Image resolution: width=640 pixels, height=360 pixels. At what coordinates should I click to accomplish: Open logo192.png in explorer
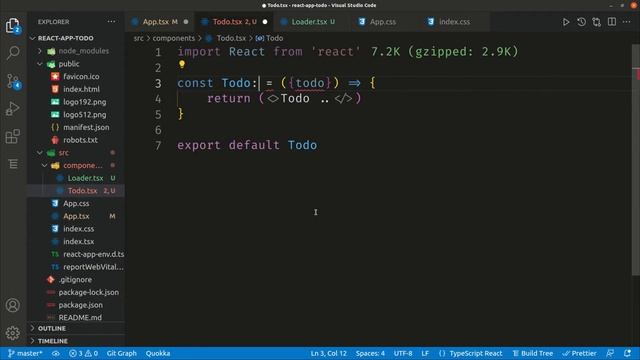pyautogui.click(x=84, y=102)
